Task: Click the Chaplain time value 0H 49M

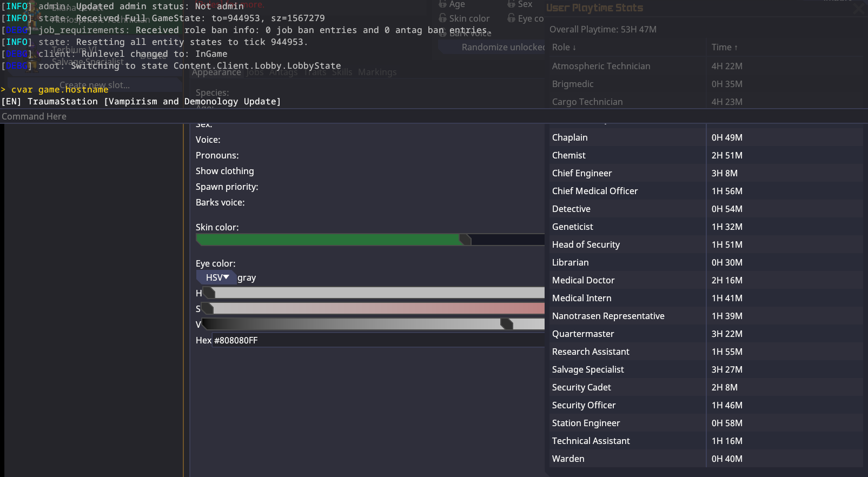Action: coord(727,137)
